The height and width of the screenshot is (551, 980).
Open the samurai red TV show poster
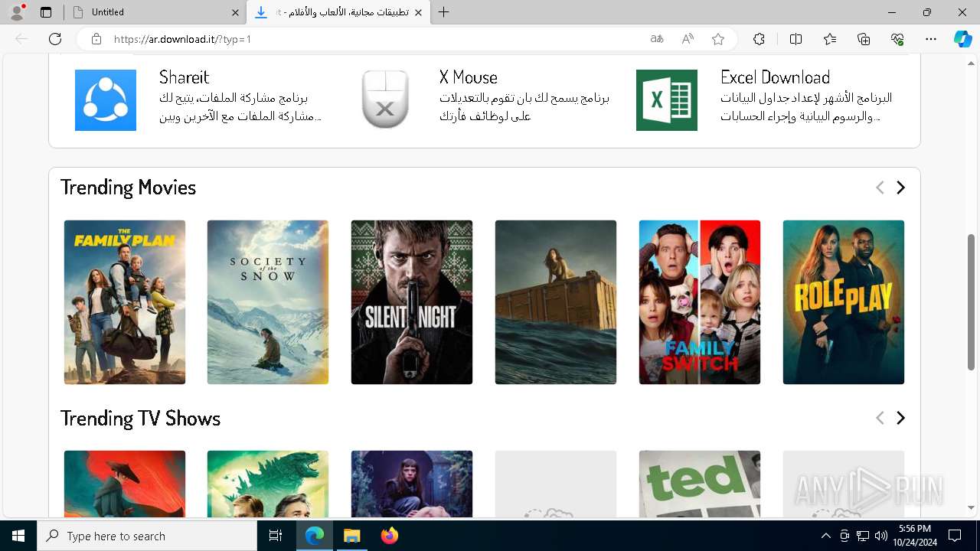[x=125, y=484]
